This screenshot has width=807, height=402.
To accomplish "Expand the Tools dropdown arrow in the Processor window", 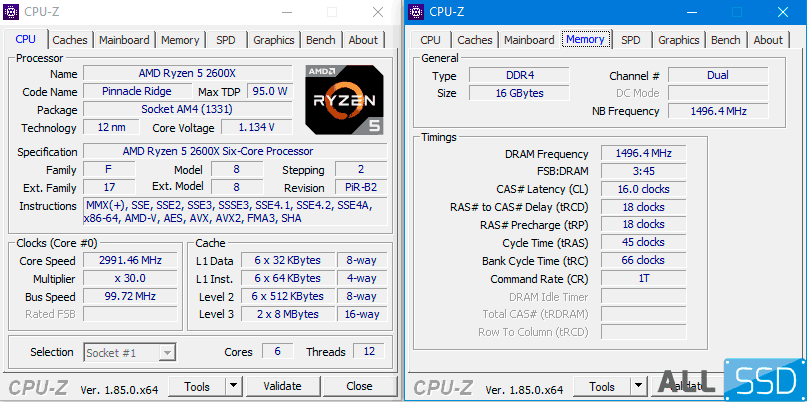I will [x=233, y=386].
